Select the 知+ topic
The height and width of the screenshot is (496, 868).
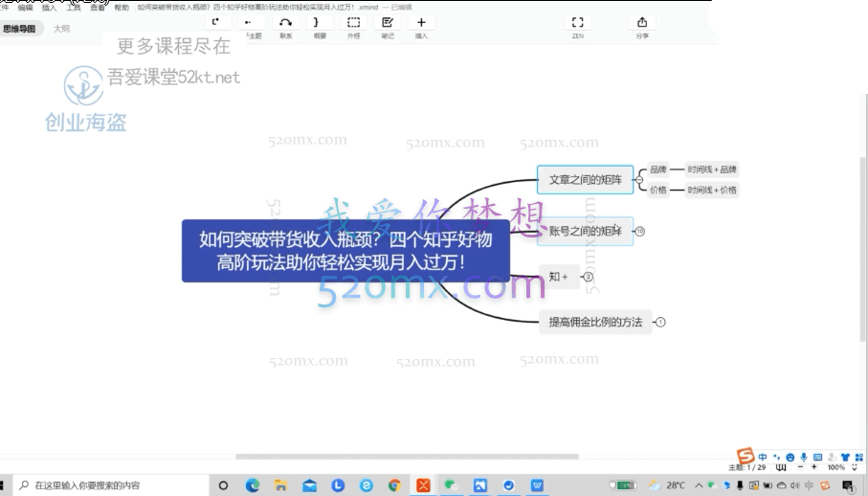[559, 276]
